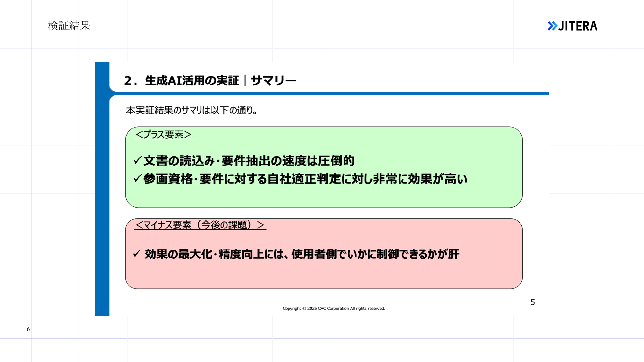Click the inner slide page number 5
The image size is (644, 362).
tap(533, 302)
